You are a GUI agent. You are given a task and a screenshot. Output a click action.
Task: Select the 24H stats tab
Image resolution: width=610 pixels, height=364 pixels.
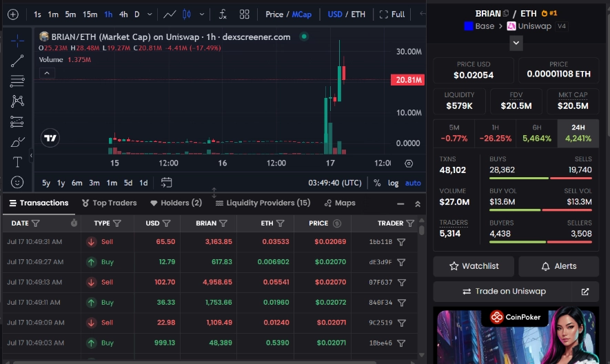pyautogui.click(x=578, y=133)
